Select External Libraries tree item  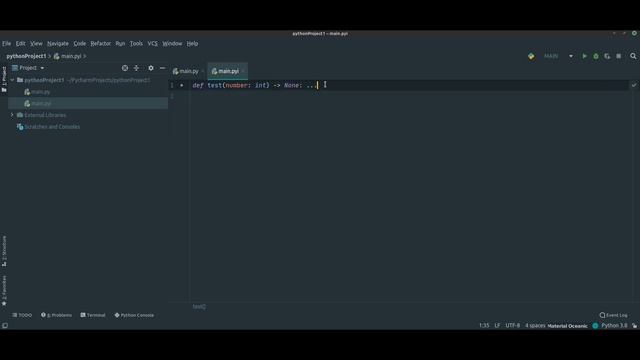point(45,115)
